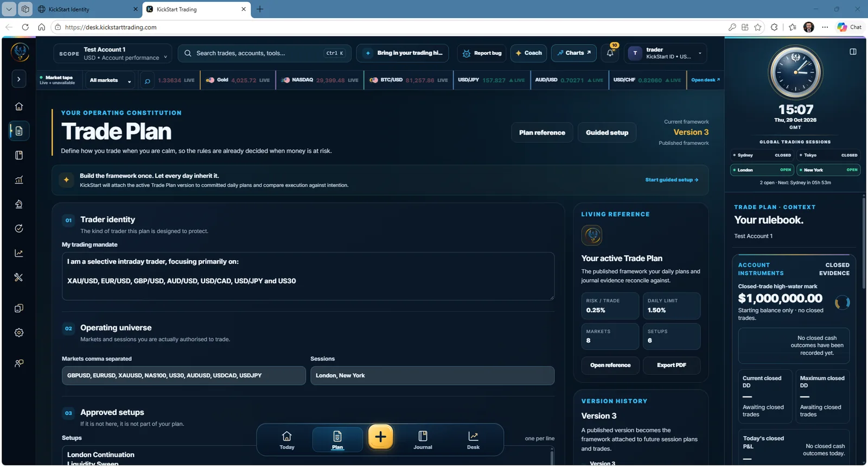Click the circular checkmark sidebar icon
Viewport: 868px width, 467px height.
[19, 229]
